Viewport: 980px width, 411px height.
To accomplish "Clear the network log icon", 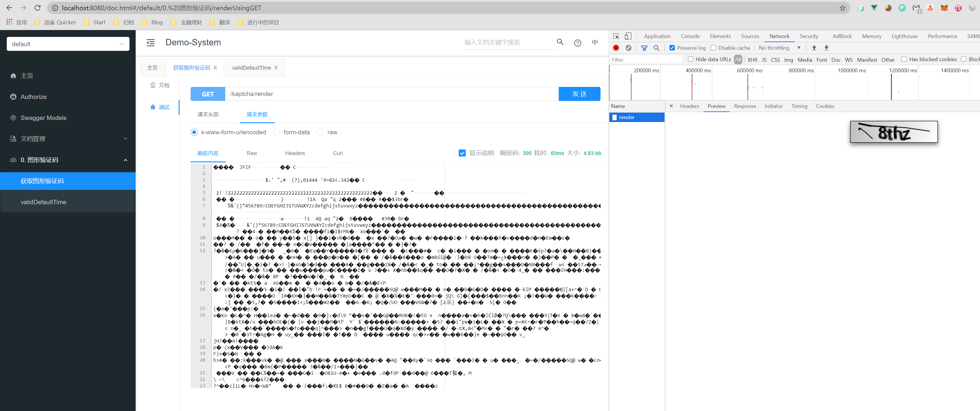I will [x=628, y=48].
